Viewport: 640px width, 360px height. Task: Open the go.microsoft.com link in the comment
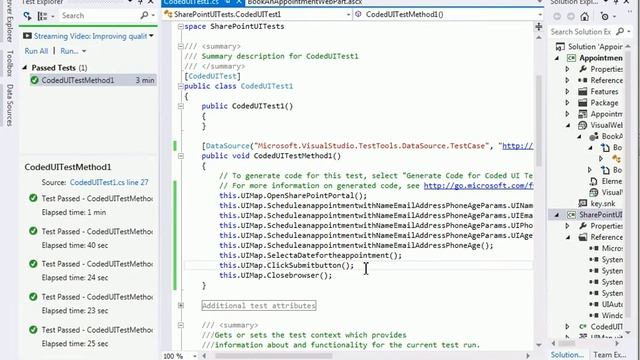478,186
